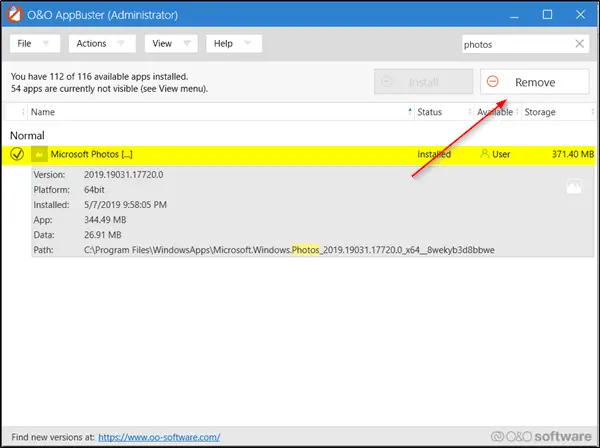
Task: Close the O&O AppBuster window
Action: tap(580, 15)
